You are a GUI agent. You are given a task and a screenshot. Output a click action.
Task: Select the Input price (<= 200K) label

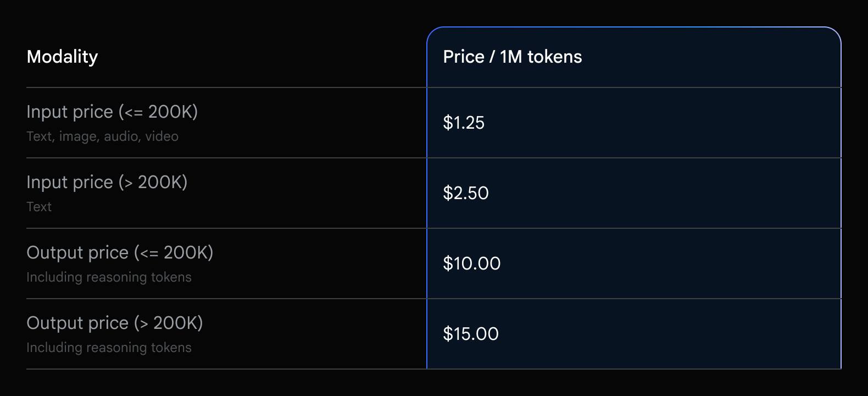click(x=112, y=112)
